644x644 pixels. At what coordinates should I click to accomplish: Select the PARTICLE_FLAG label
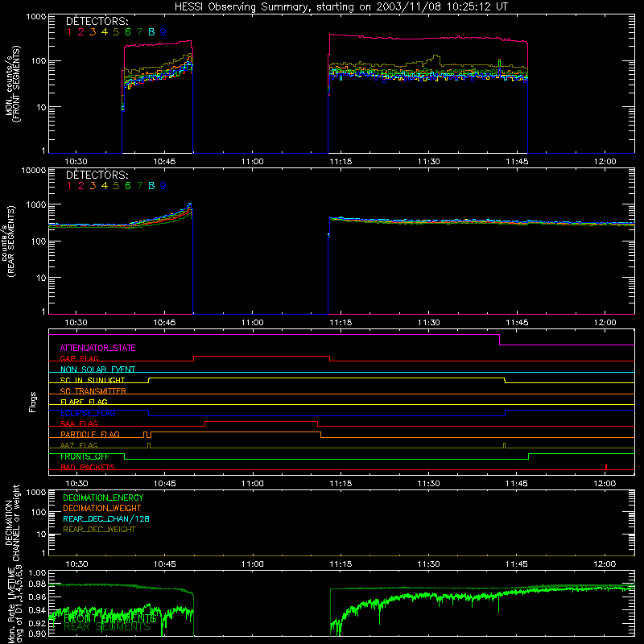(x=90, y=435)
